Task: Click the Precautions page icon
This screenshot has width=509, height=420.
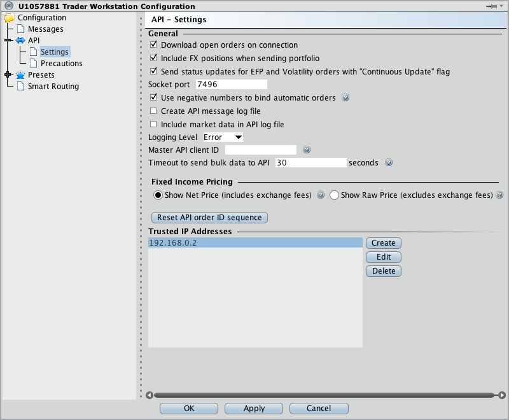Action: (x=33, y=63)
